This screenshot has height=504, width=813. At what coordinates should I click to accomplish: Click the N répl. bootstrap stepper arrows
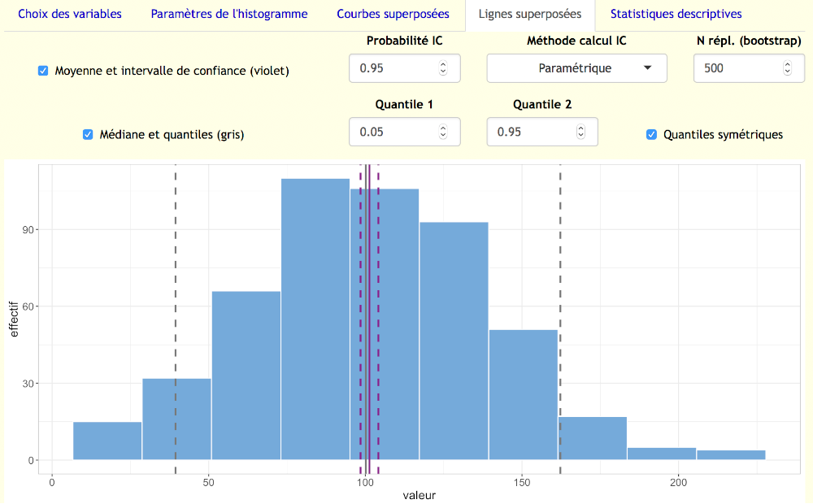(787, 68)
